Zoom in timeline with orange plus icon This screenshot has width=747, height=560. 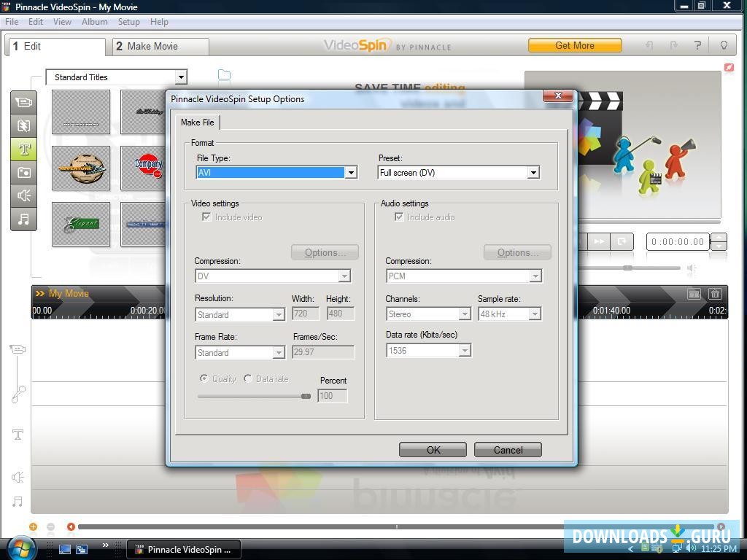click(x=33, y=526)
